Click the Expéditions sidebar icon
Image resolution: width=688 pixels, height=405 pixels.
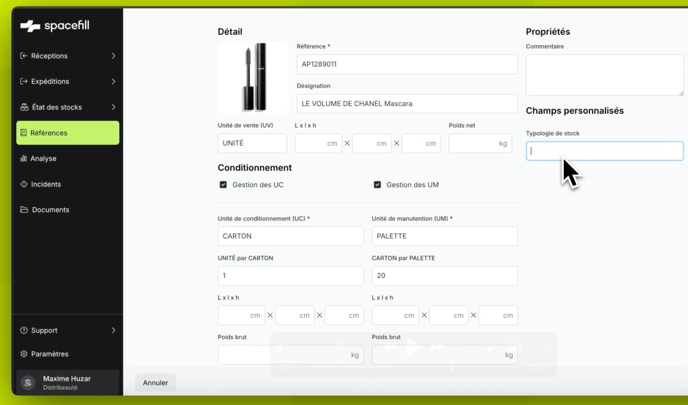(24, 82)
